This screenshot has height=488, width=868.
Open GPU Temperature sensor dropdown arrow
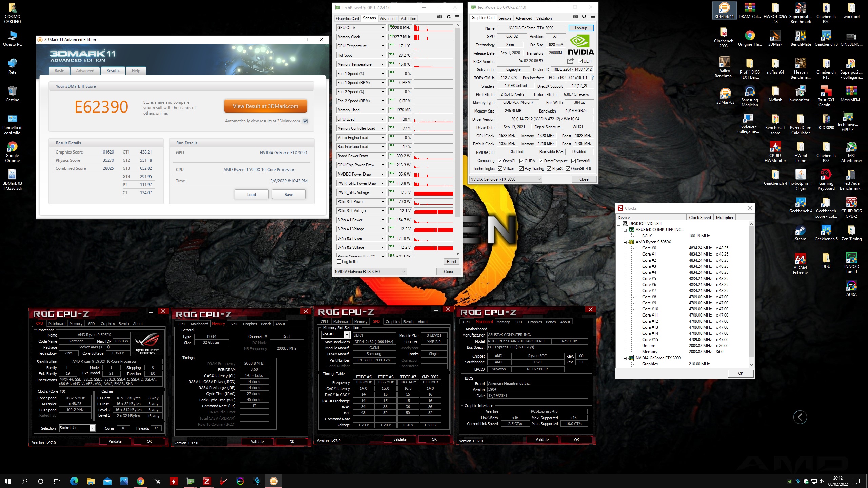[383, 46]
